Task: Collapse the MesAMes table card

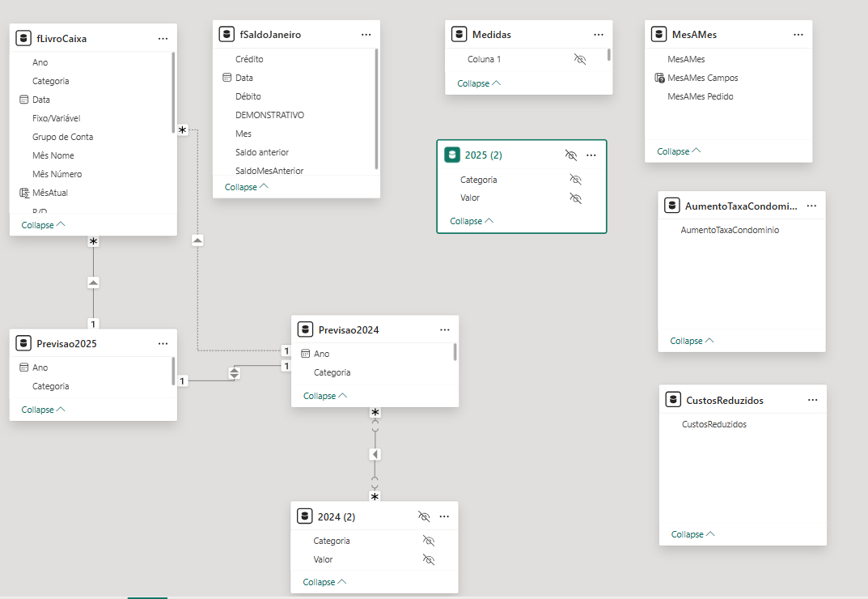Action: 679,151
